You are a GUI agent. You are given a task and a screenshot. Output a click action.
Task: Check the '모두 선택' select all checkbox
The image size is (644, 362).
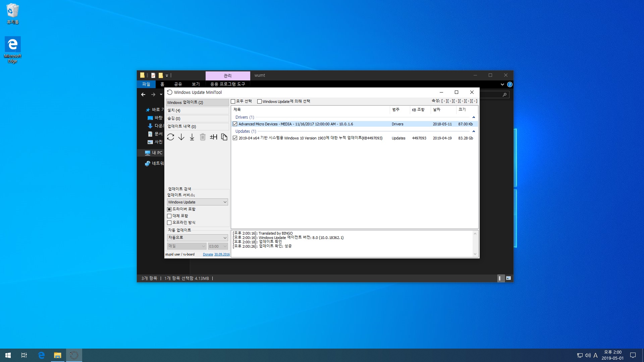click(233, 102)
